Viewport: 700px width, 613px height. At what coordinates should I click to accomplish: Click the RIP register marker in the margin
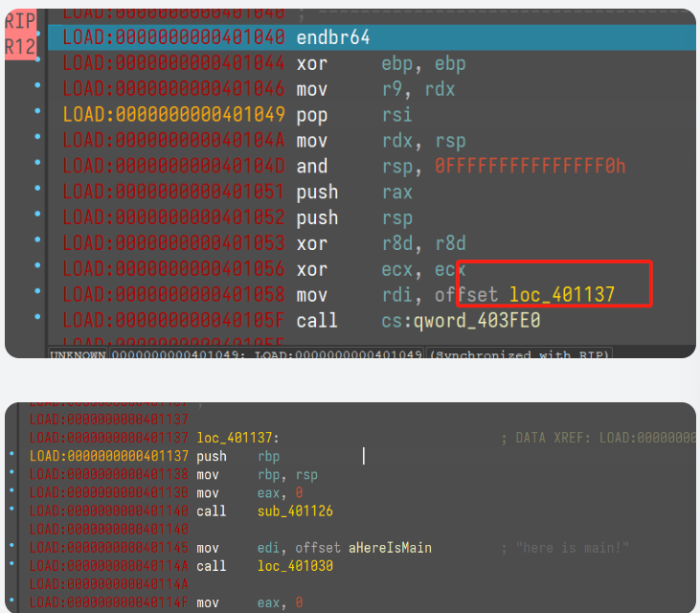point(20,21)
